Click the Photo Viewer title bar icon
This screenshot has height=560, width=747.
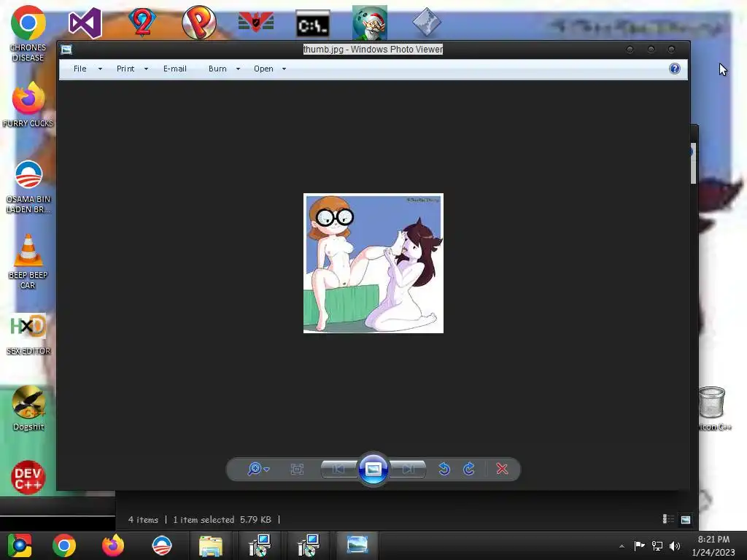coord(66,49)
